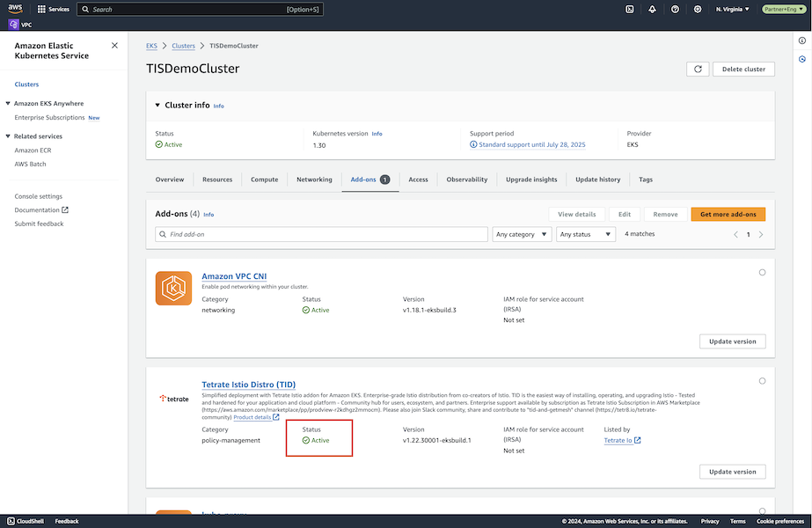This screenshot has width=812, height=528.
Task: Open the Amazon VPC CNI title link
Action: coord(234,276)
